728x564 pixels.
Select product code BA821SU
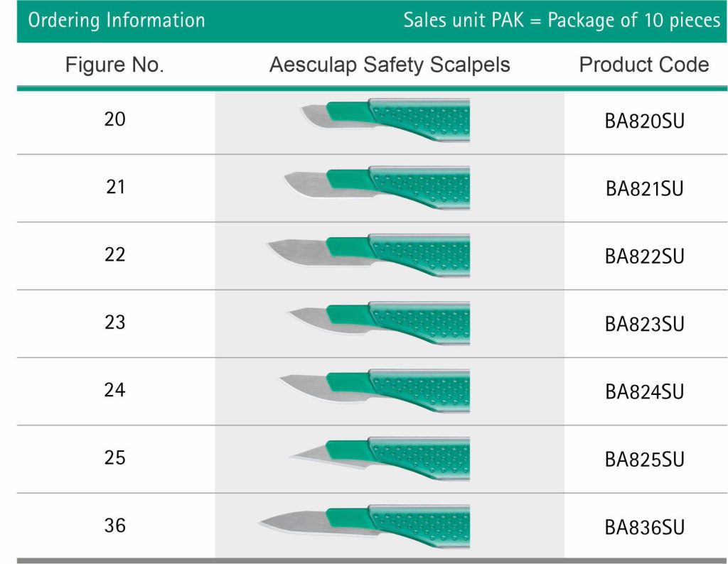(644, 189)
